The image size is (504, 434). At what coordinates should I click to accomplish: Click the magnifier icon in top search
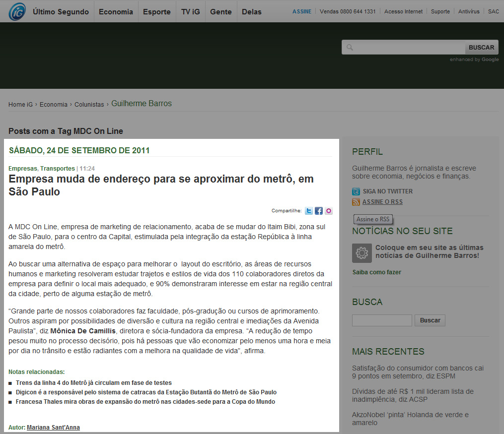tap(350, 48)
